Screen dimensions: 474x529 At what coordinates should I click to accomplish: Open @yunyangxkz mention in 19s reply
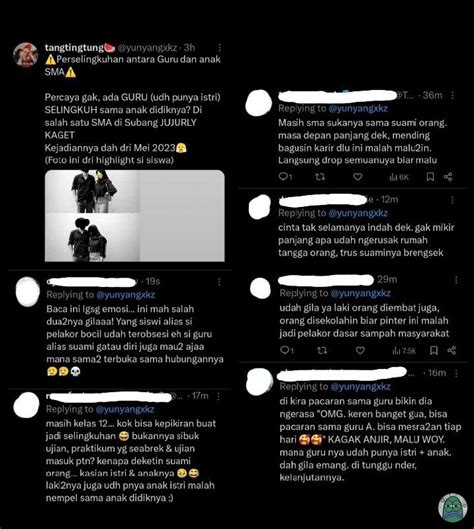[x=126, y=295]
